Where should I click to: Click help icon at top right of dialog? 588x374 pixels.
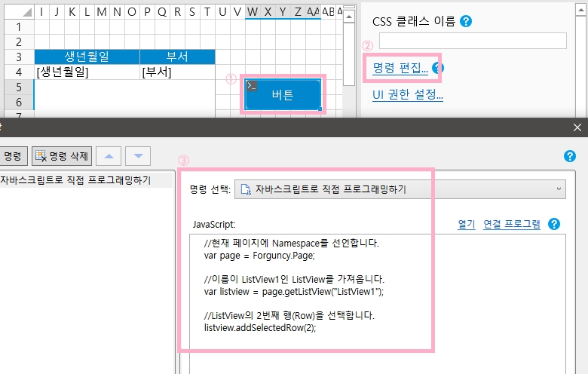[570, 156]
